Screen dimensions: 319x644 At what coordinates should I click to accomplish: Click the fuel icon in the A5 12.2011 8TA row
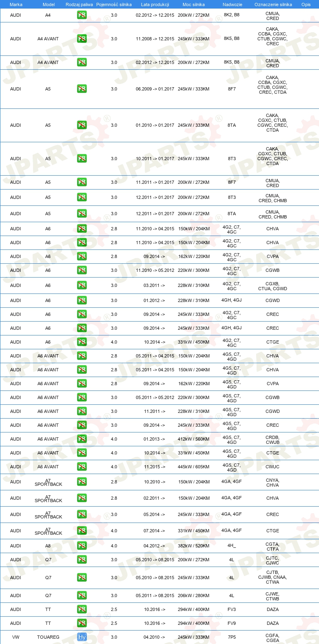coord(82,214)
